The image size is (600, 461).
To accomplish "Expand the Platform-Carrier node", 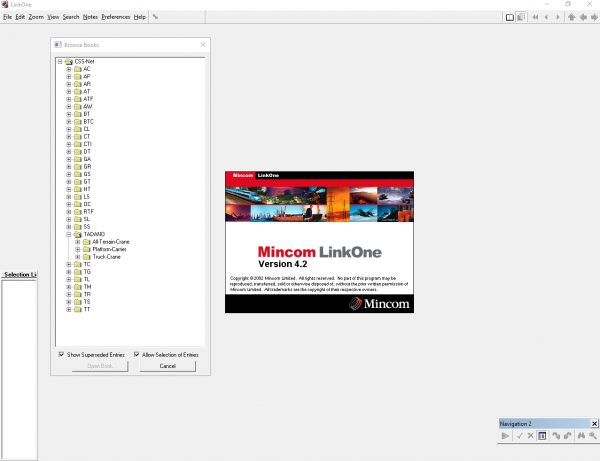I will [x=77, y=249].
